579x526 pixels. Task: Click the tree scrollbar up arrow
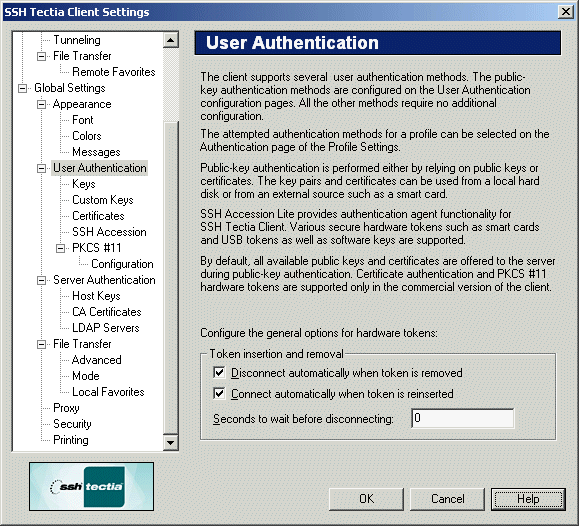click(171, 40)
